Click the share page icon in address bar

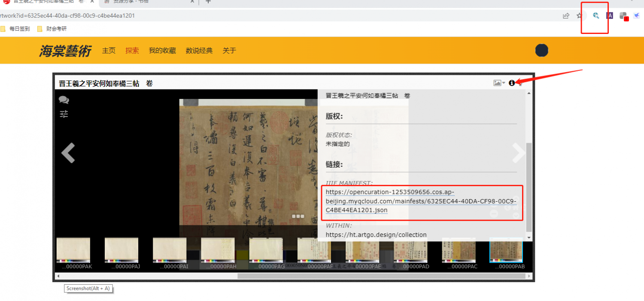pos(566,16)
